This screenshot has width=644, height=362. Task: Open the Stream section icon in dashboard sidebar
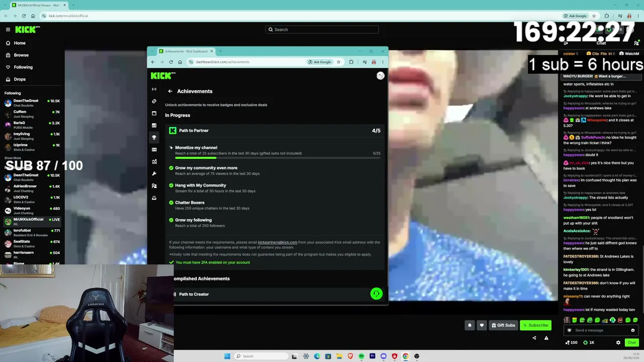pyautogui.click(x=154, y=89)
